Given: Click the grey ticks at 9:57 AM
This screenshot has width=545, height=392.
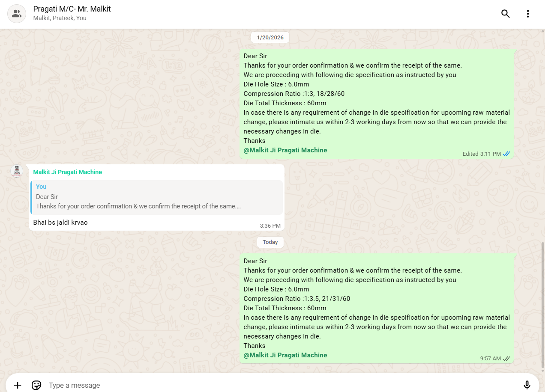Looking at the screenshot, I should click(x=506, y=359).
